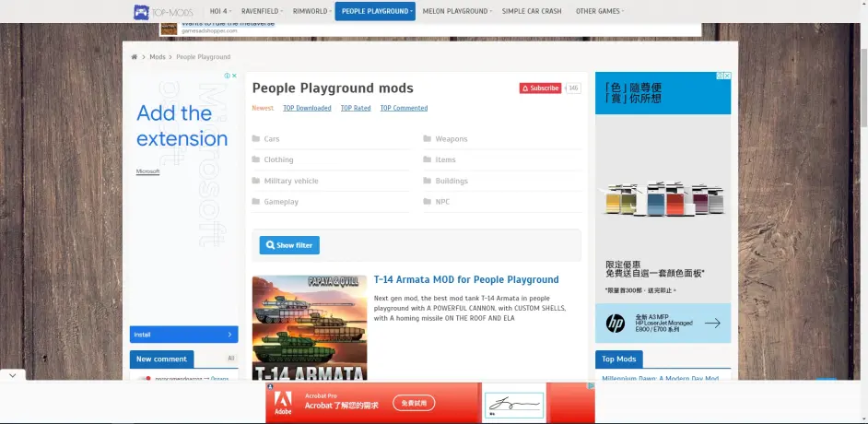Open Millennium Dawn mod link
Screen dimensions: 868x424
[x=661, y=379]
